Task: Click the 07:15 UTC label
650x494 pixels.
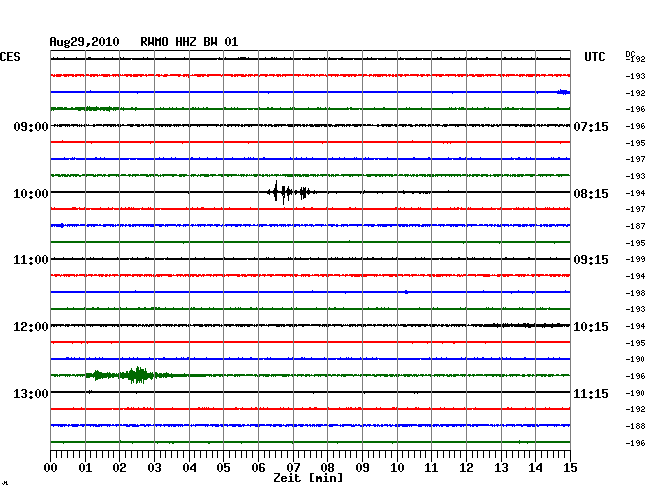Action: click(591, 126)
